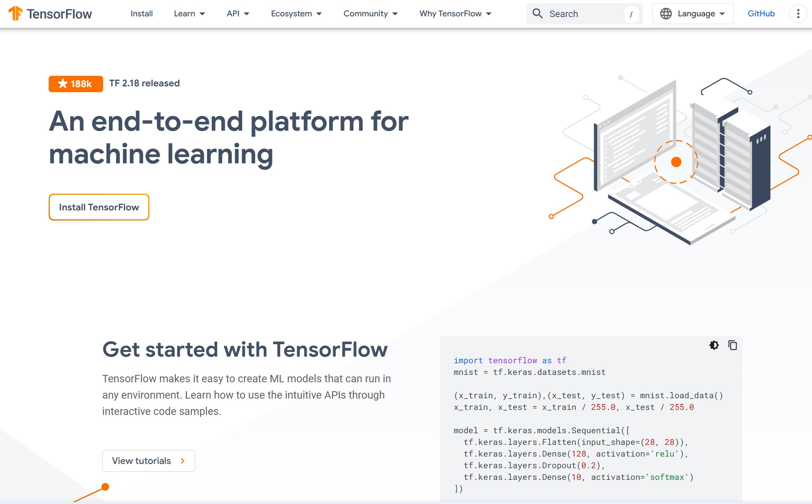Viewport: 812px width, 504px height.
Task: Click the "import tensorflow as tf" code line
Action: click(x=510, y=360)
